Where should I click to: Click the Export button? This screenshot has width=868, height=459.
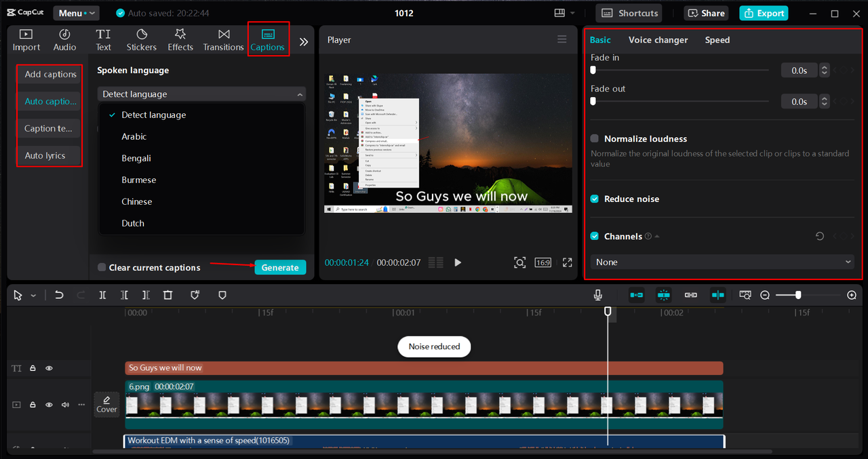pyautogui.click(x=764, y=13)
